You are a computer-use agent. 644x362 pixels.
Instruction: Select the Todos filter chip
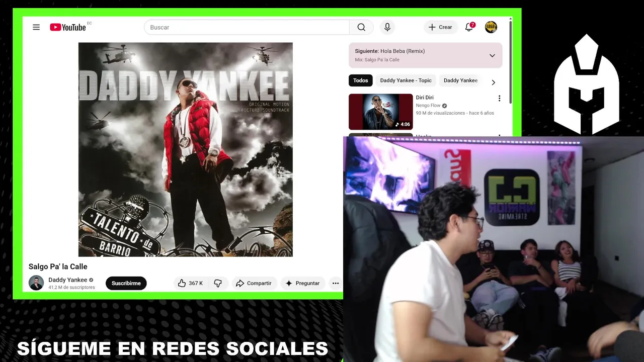click(x=361, y=80)
